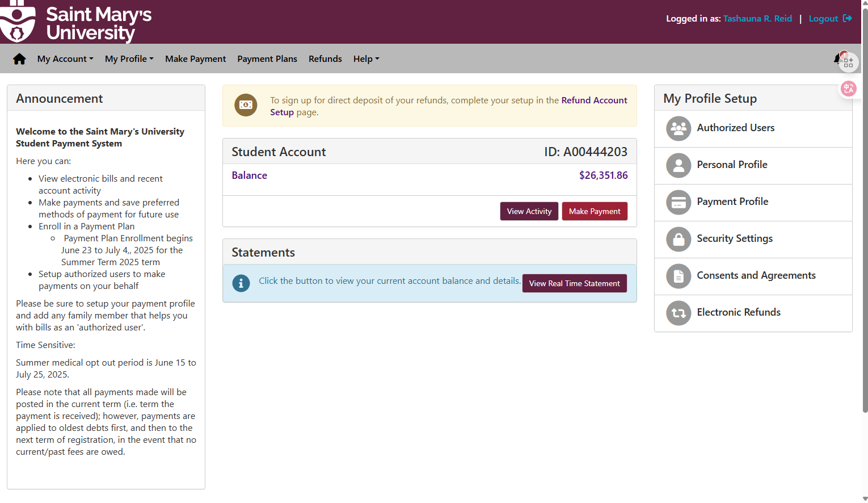Viewport: 868px width, 503px height.
Task: Click the notification bell icon
Action: click(x=837, y=58)
